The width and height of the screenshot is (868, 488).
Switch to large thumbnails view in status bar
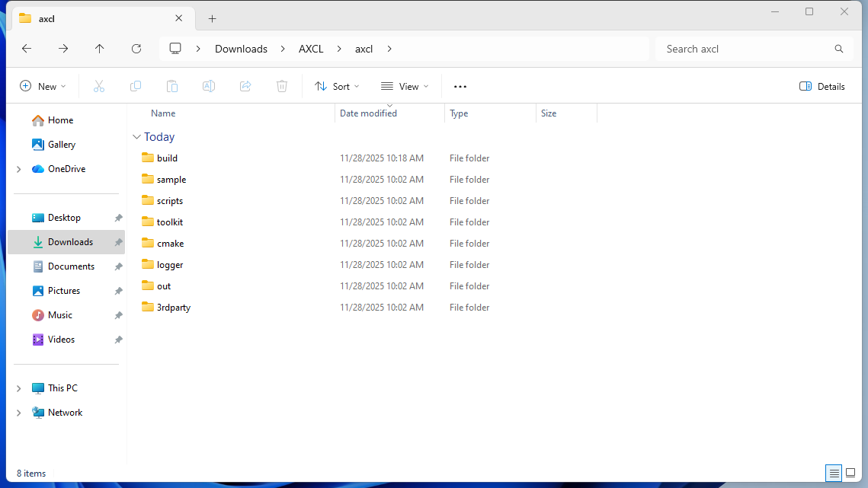point(850,474)
